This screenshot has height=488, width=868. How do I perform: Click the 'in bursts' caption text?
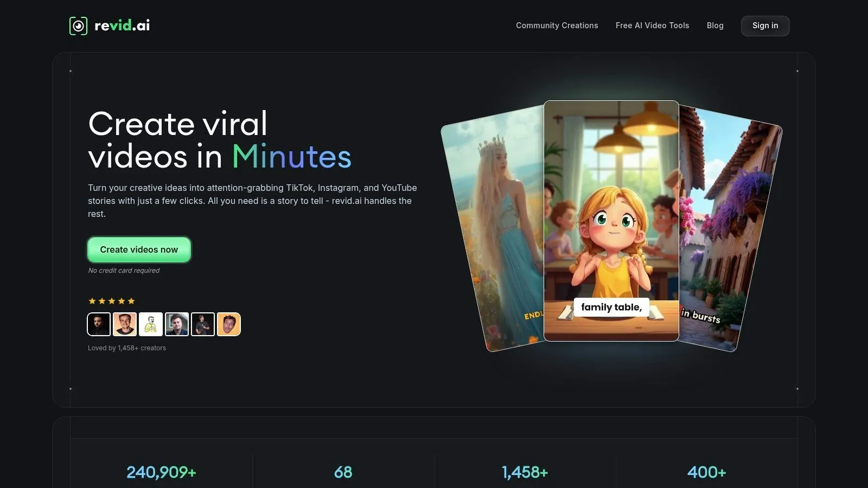[700, 316]
